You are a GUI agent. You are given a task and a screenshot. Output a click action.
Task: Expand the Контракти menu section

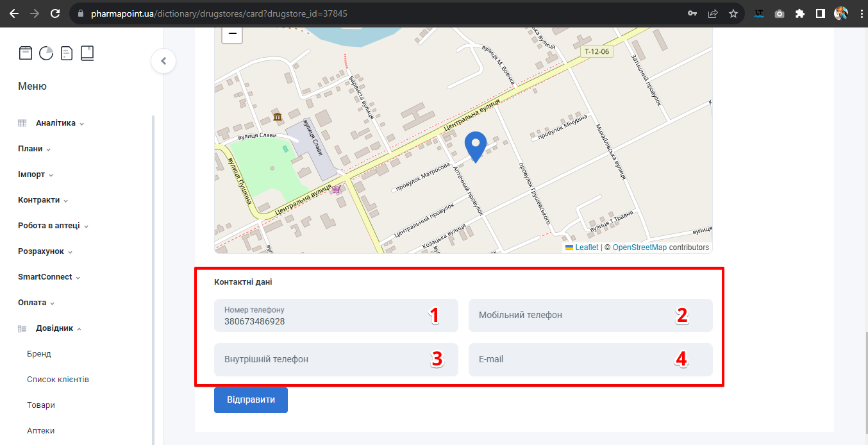(39, 200)
